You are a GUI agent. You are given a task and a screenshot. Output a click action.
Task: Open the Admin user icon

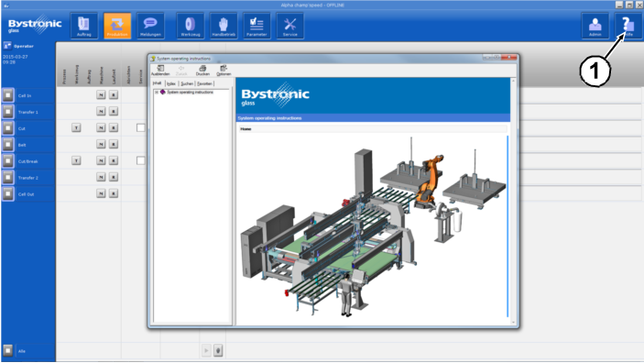point(595,26)
